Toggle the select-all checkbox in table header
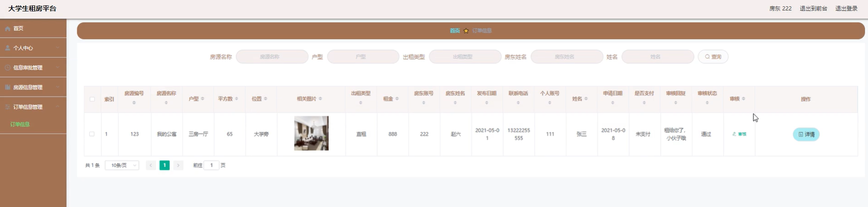868x207 pixels. 92,99
